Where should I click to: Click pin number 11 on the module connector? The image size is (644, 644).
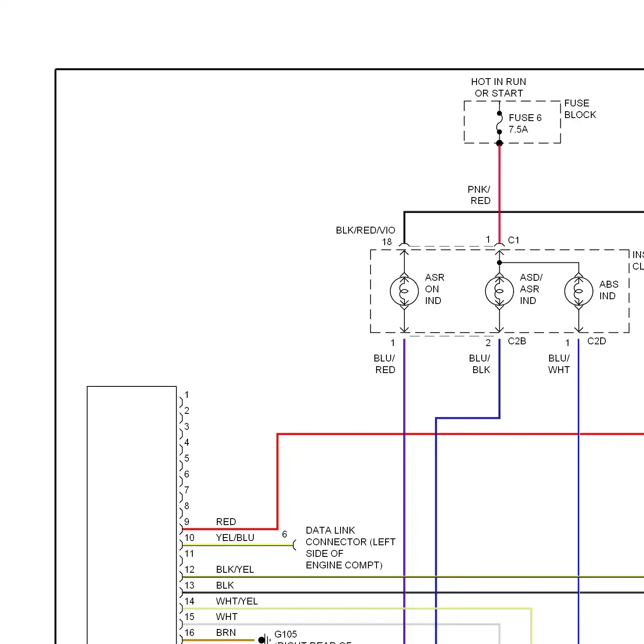pyautogui.click(x=189, y=553)
